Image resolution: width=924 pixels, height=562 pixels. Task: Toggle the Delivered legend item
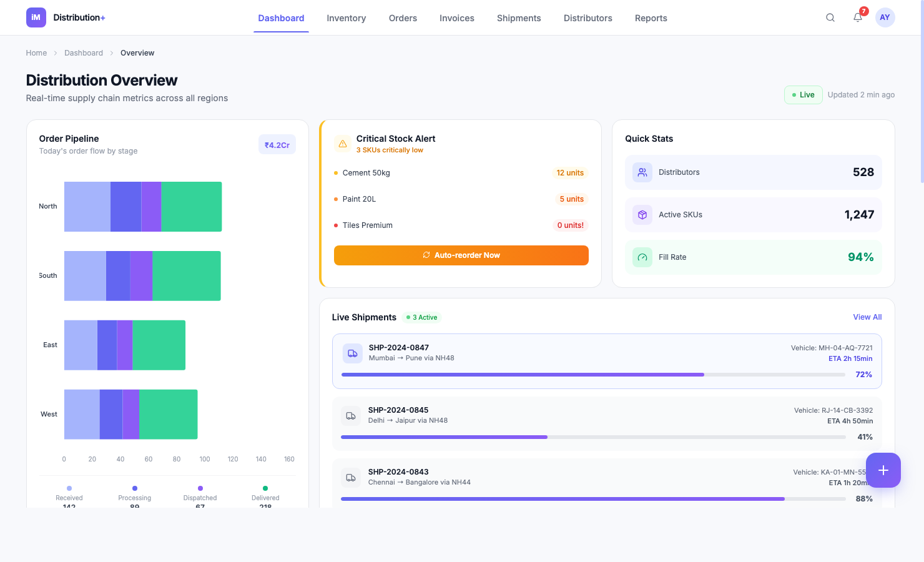(x=265, y=493)
